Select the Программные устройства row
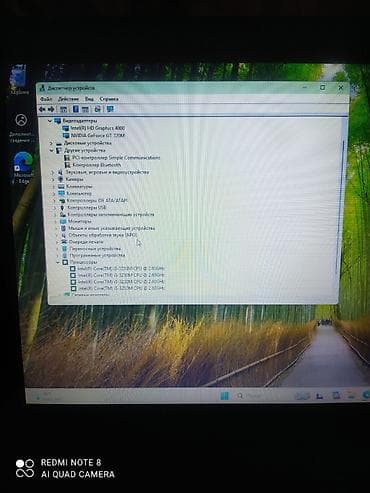 [x=97, y=255]
